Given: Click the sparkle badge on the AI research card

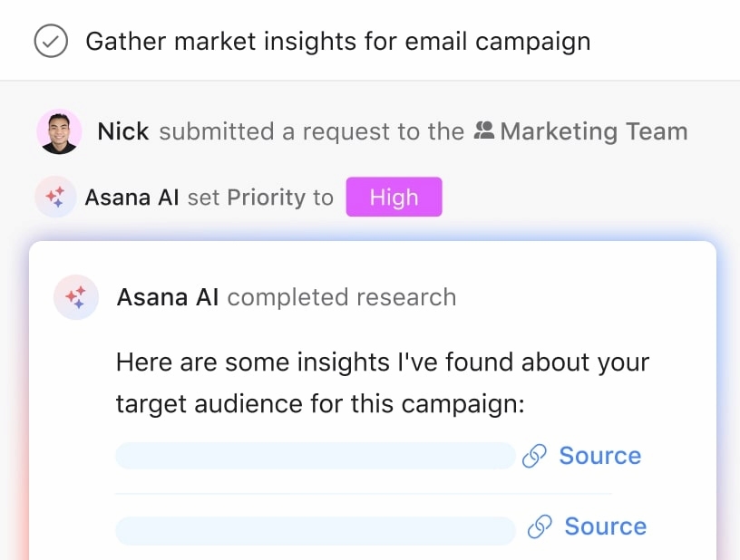Looking at the screenshot, I should coord(76,296).
